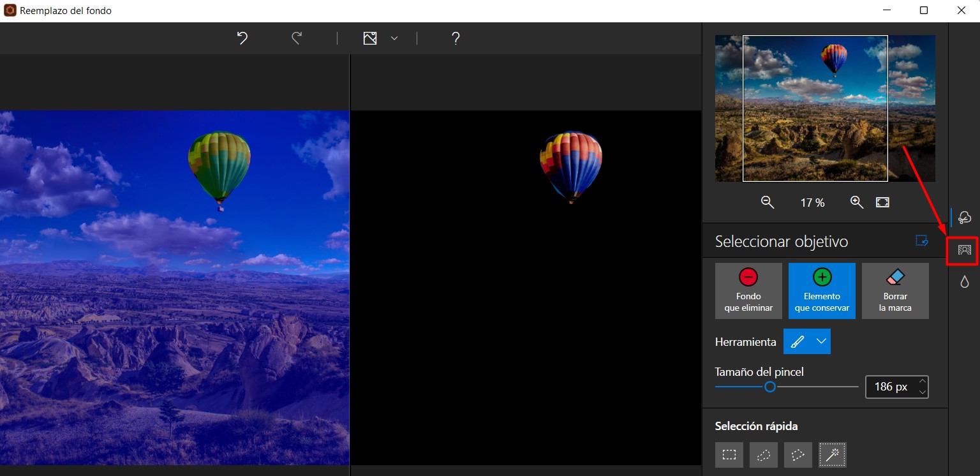Viewport: 980px width, 476px height.
Task: Zoom in with the plus magnifier
Action: click(857, 202)
